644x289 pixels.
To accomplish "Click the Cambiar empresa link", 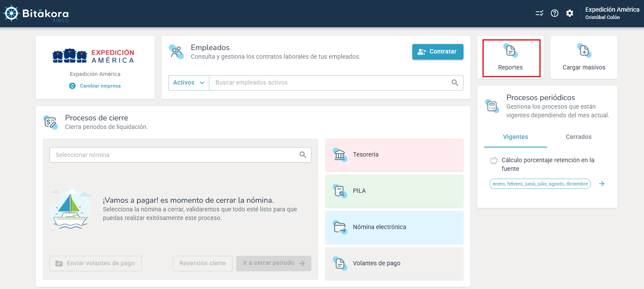I will click(100, 86).
